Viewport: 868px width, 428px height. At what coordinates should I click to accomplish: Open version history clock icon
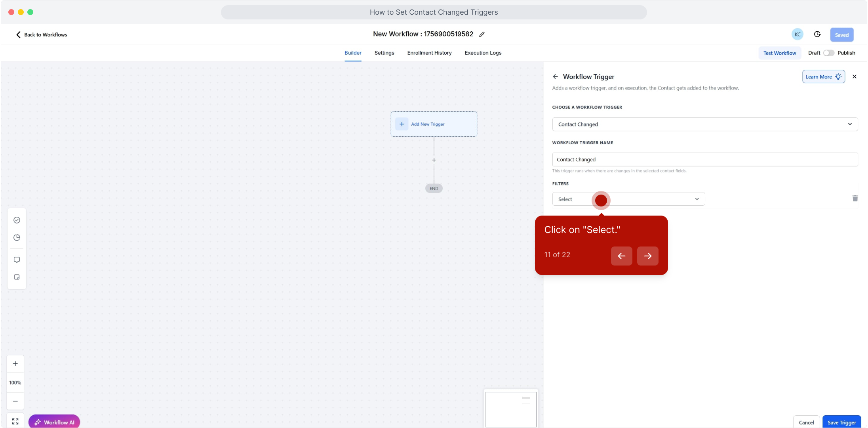817,34
